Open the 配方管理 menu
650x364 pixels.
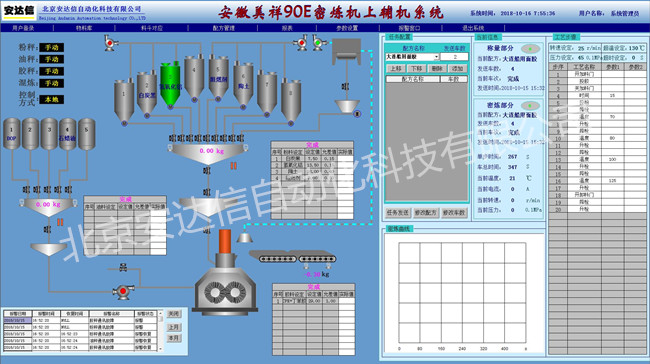(223, 28)
